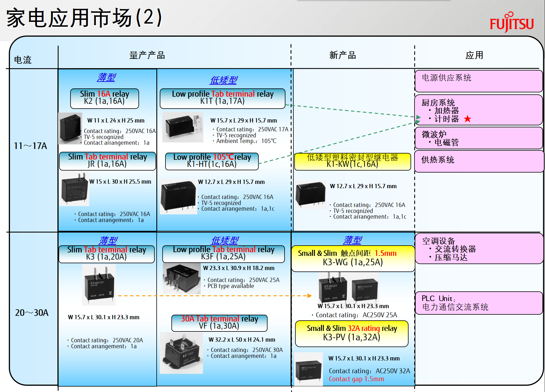Click dimensions W 11 x L 24 x H 25 mm
Viewport: 545px width, 392px height.
pos(116,121)
